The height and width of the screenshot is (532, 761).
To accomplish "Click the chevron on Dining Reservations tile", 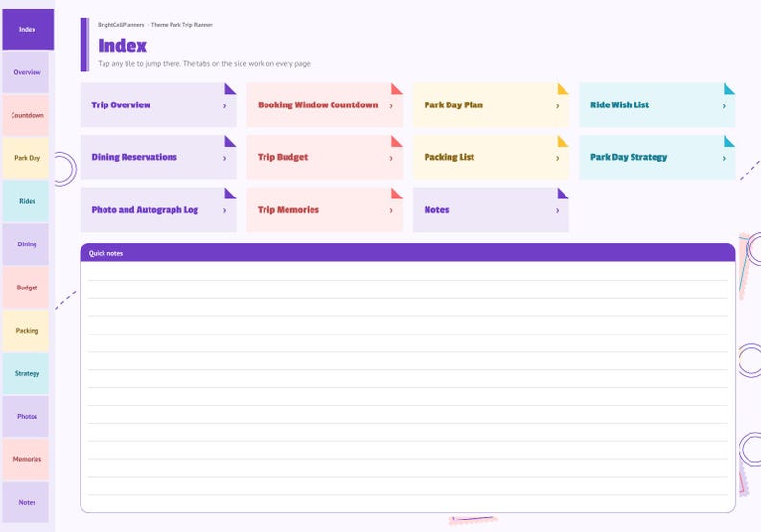I will (x=224, y=158).
